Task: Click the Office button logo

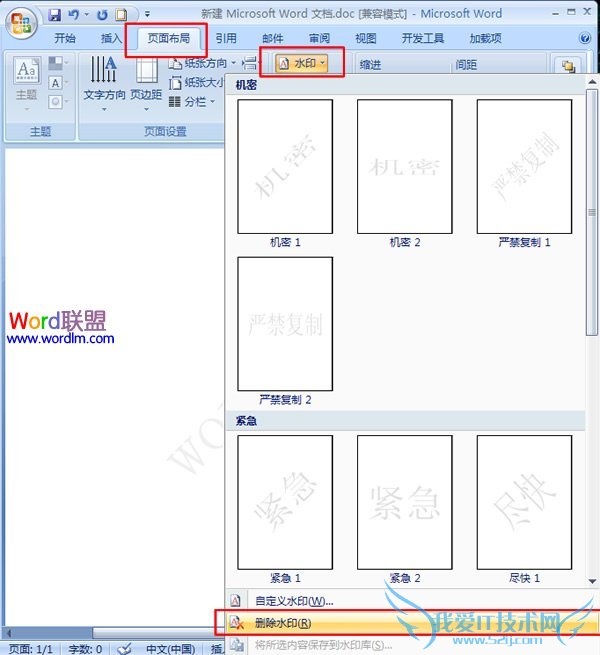Action: pos(21,24)
